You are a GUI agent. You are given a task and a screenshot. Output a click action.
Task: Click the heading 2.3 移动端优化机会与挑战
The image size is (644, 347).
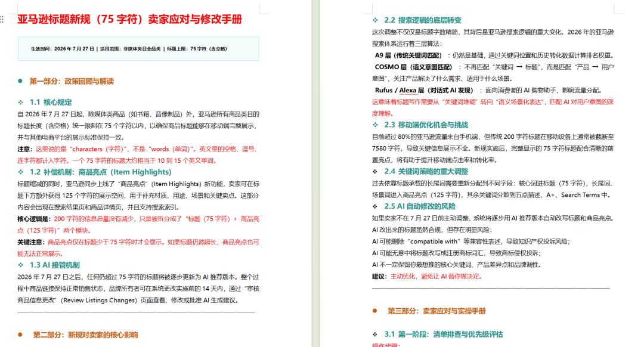[x=426, y=125]
